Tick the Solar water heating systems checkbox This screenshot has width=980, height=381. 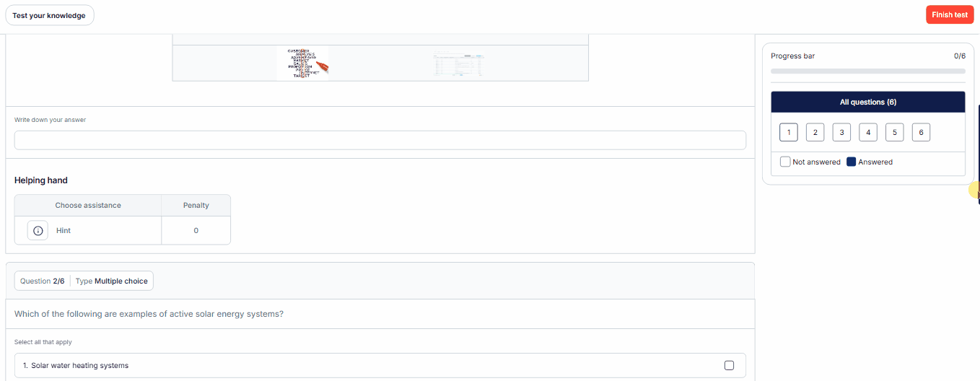click(x=729, y=365)
